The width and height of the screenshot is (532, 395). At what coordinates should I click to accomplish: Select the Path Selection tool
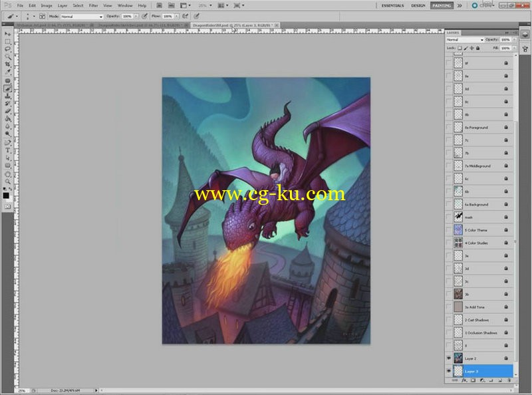(7, 158)
